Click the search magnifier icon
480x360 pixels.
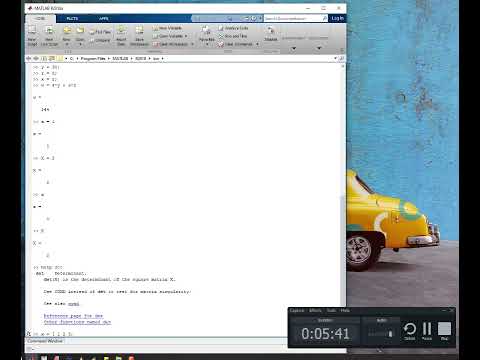click(325, 18)
